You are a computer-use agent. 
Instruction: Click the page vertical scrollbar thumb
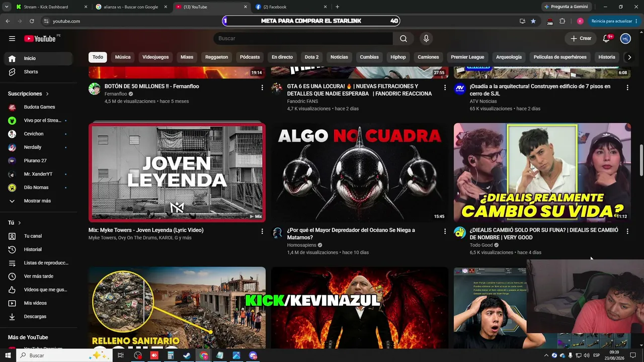tap(641, 160)
